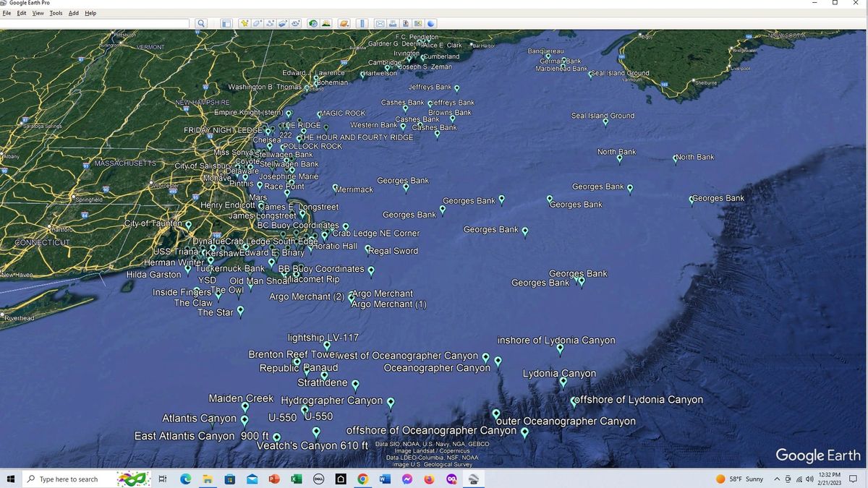Save the current map image
Viewport: 868px width, 488px height.
pos(406,23)
